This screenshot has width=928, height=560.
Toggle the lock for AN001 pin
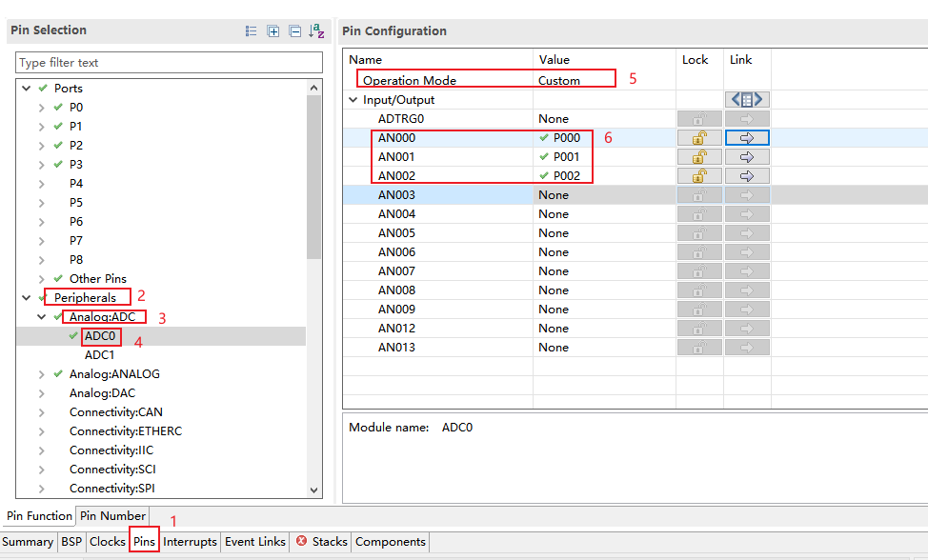point(699,157)
